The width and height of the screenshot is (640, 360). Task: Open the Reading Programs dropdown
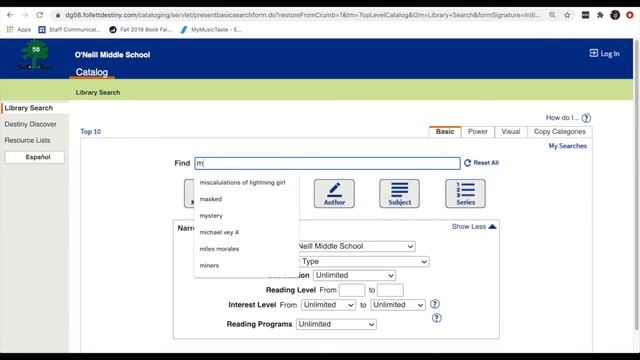pyautogui.click(x=336, y=324)
